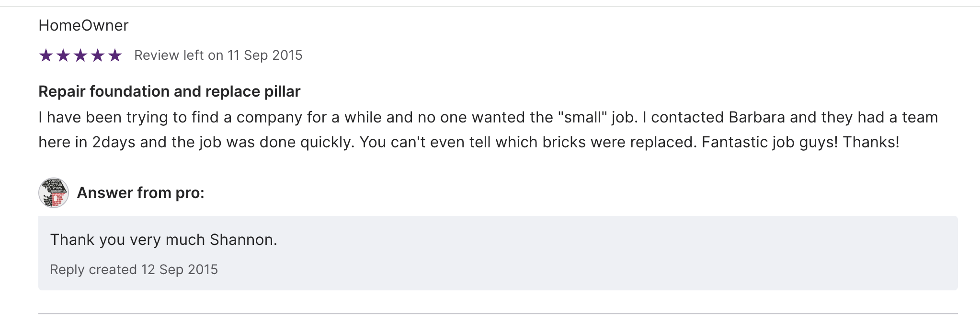Click the 'Answer from pro:' heading
This screenshot has width=980, height=332.
click(140, 193)
